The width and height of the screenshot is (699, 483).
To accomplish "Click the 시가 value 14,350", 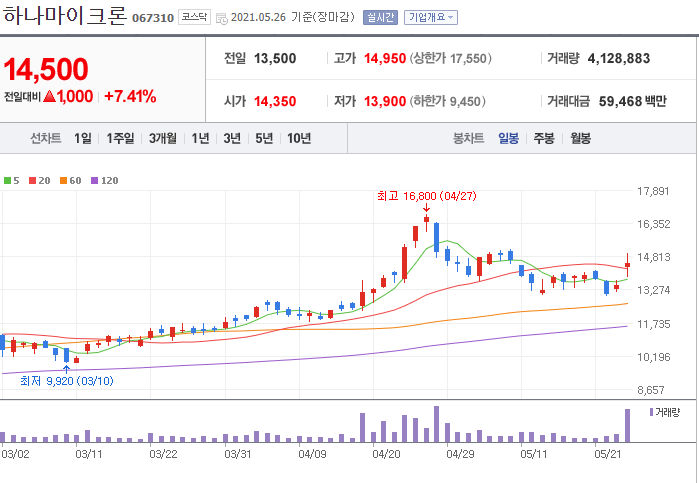I will (x=275, y=101).
